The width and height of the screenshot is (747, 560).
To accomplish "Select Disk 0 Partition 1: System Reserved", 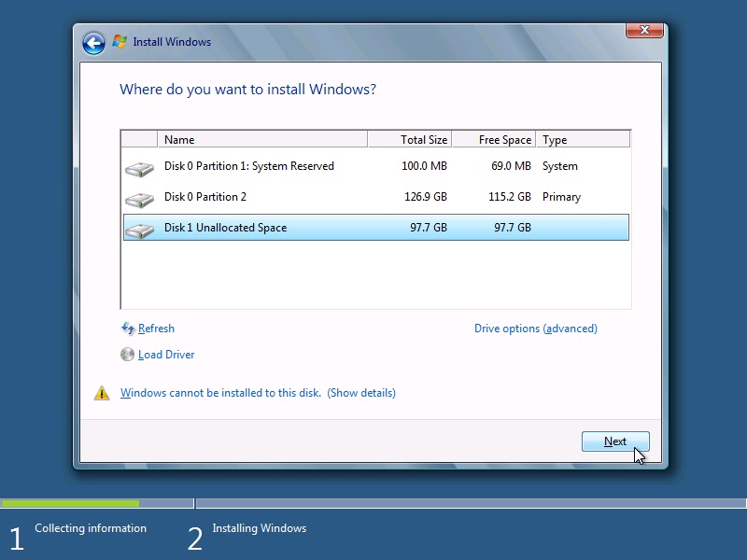I will 376,166.
